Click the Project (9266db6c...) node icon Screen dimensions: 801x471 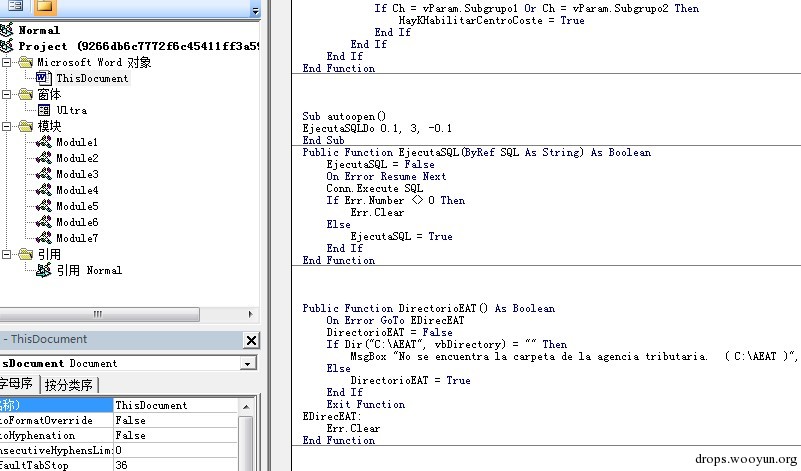(x=7, y=46)
